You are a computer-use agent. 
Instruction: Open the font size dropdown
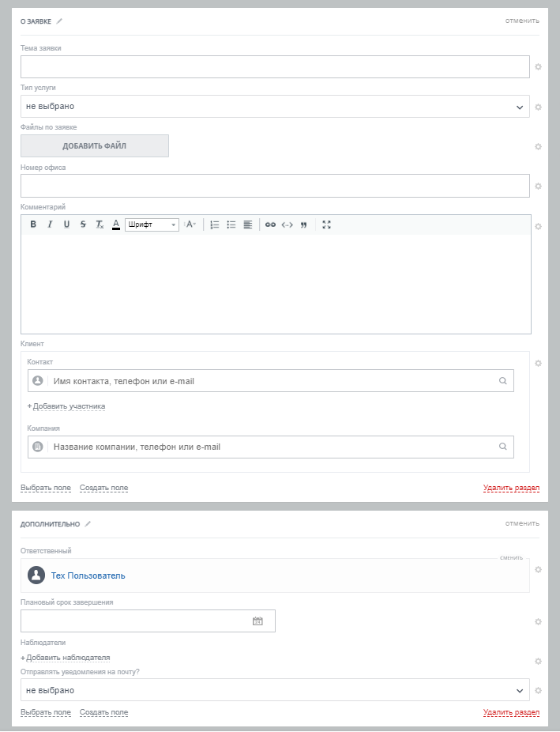tap(190, 225)
